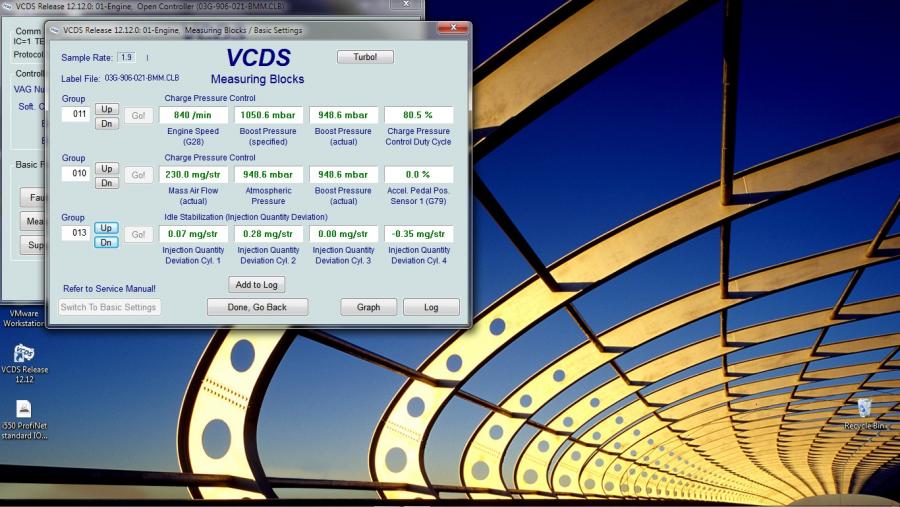This screenshot has height=507, width=900.
Task: Open the Graph view
Action: coord(368,307)
